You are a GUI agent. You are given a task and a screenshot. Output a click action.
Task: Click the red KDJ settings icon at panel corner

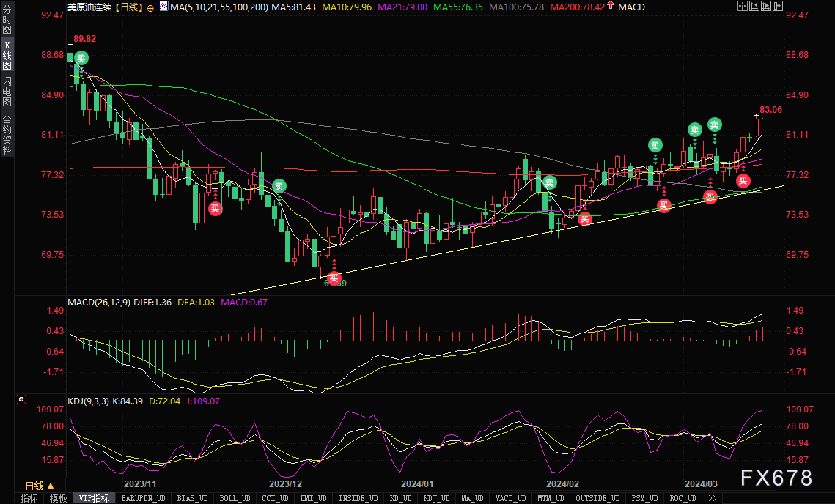pos(21,399)
